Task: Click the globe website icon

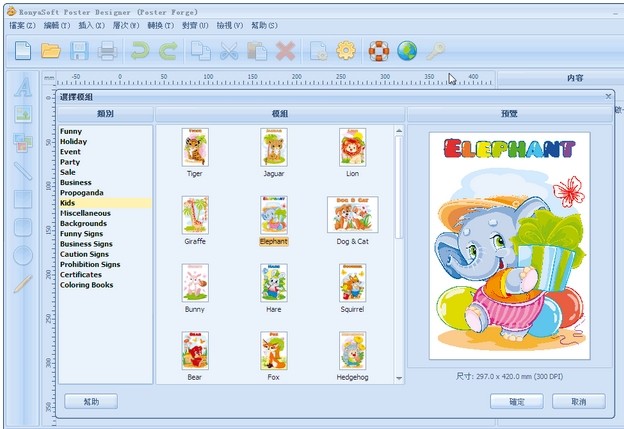Action: pyautogui.click(x=407, y=51)
